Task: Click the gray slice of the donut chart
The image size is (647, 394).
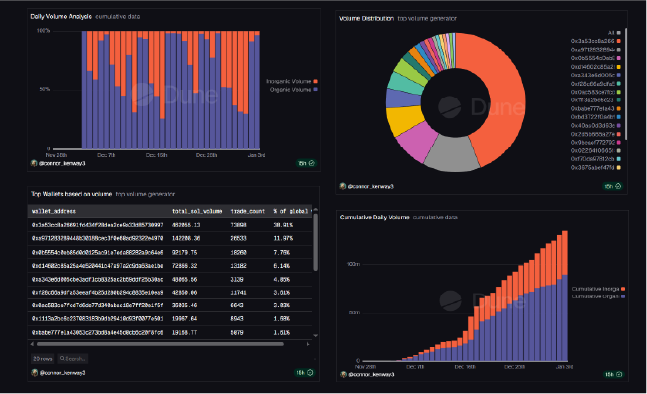Action: coord(452,155)
